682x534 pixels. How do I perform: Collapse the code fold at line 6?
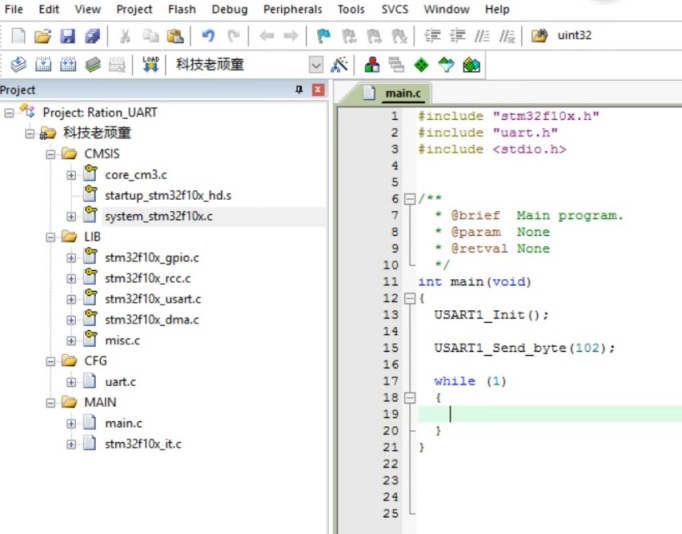point(409,199)
